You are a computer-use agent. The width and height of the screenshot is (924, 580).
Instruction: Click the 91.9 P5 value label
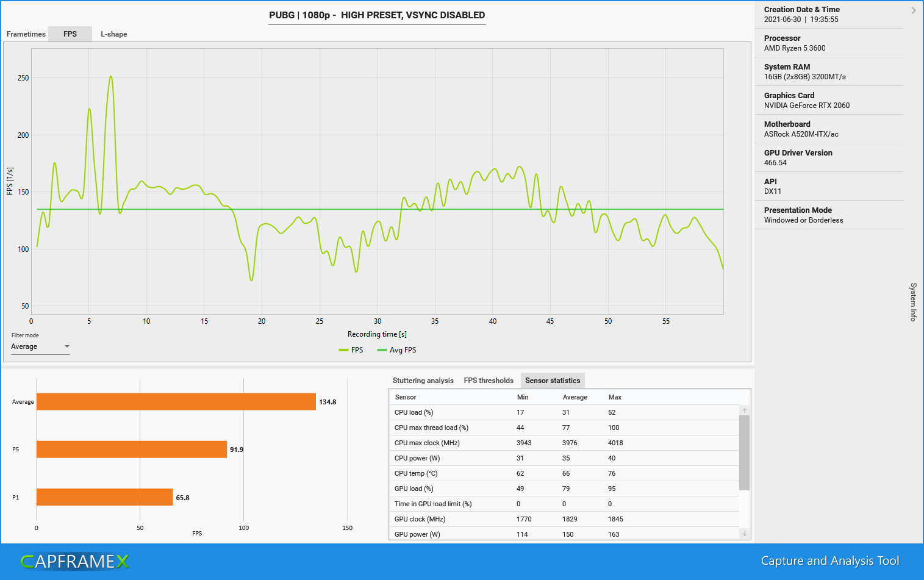(237, 449)
